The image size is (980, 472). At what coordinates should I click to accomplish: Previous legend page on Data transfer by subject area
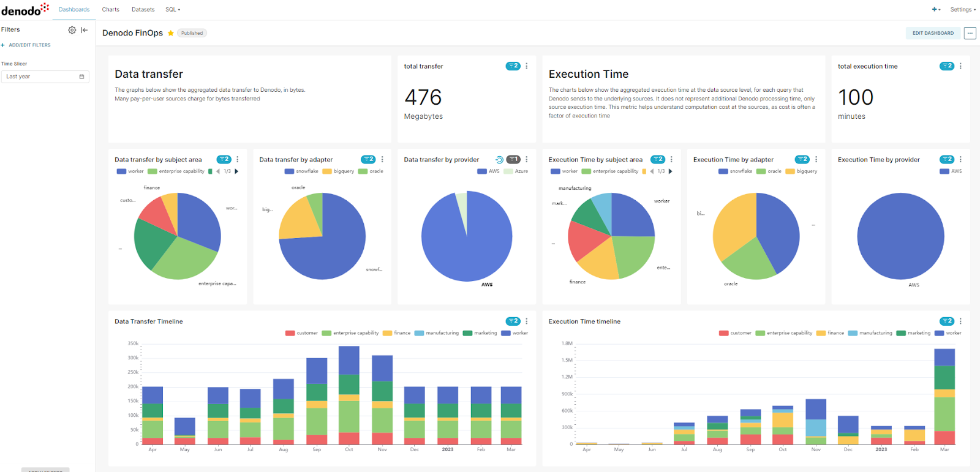coord(218,171)
